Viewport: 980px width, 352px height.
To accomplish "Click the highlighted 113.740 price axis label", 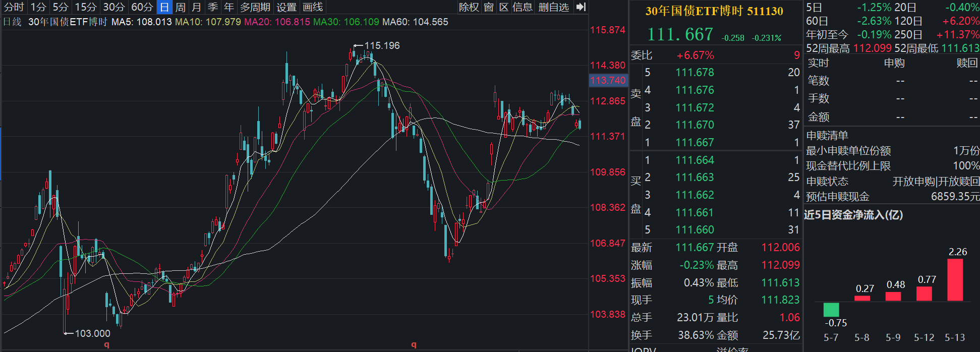I will 608,80.
